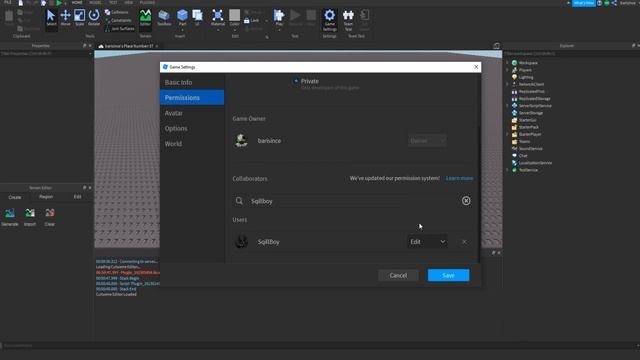Select StarterGui in Explorer
The height and width of the screenshot is (360, 640).
tap(527, 120)
